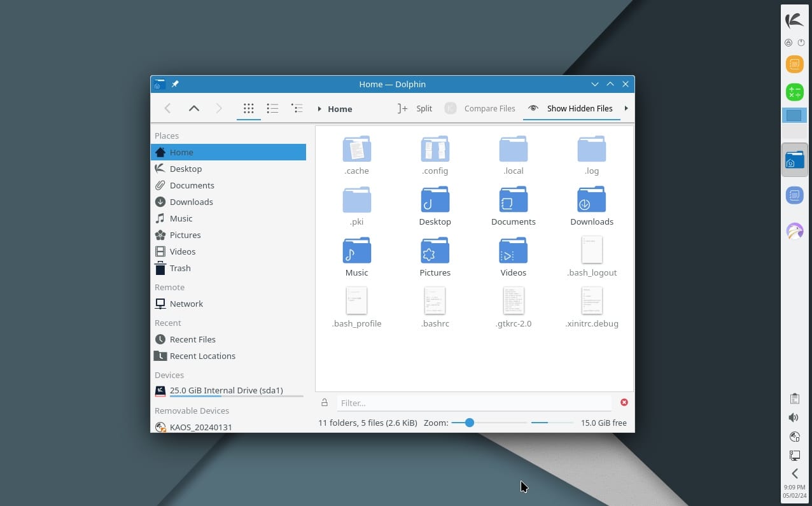Image resolution: width=812 pixels, height=506 pixels.
Task: Toggle the filter lock icon
Action: coord(325,403)
